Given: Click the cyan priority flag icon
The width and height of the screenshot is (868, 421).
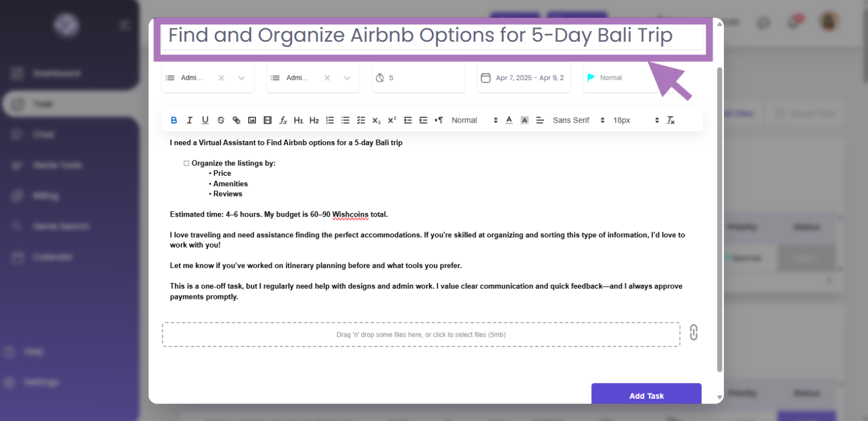Looking at the screenshot, I should click(591, 77).
